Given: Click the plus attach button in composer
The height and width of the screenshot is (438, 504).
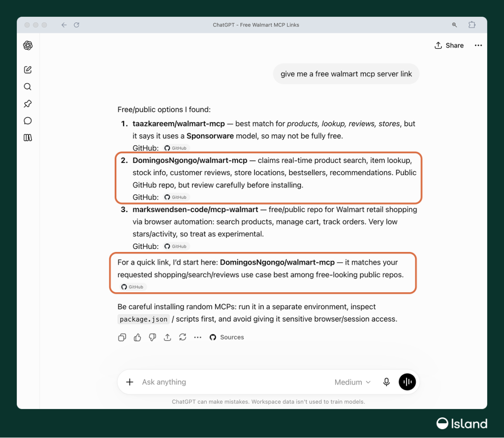Looking at the screenshot, I should pos(129,382).
